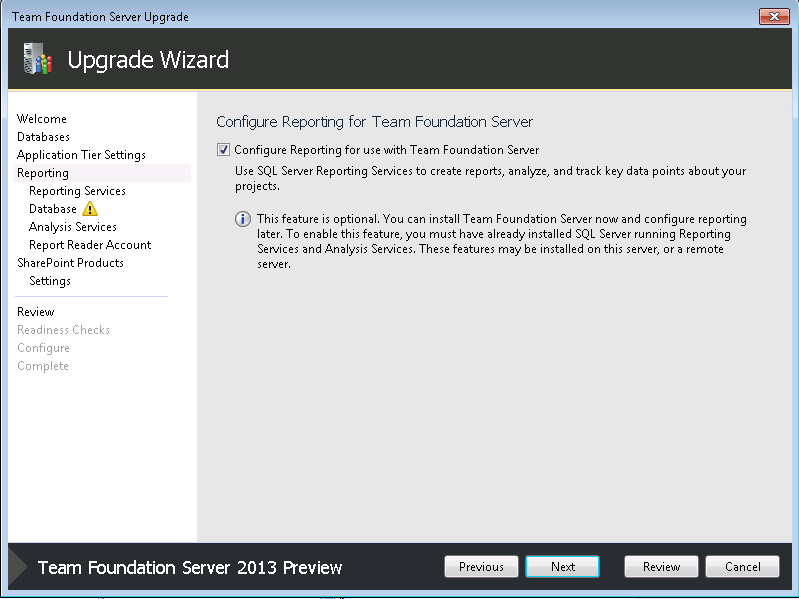799x599 pixels.
Task: Click the blue information icon
Action: [243, 219]
